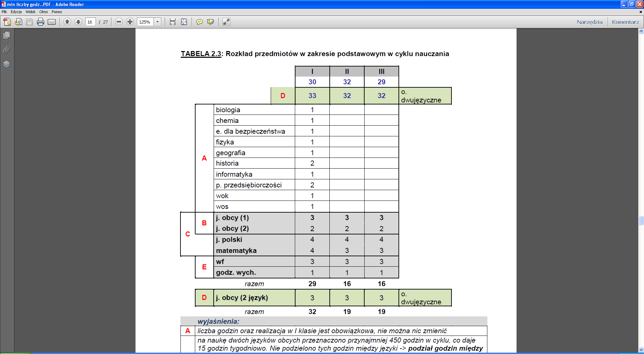Open the Layers side panel
The image size is (644, 354).
(x=6, y=64)
